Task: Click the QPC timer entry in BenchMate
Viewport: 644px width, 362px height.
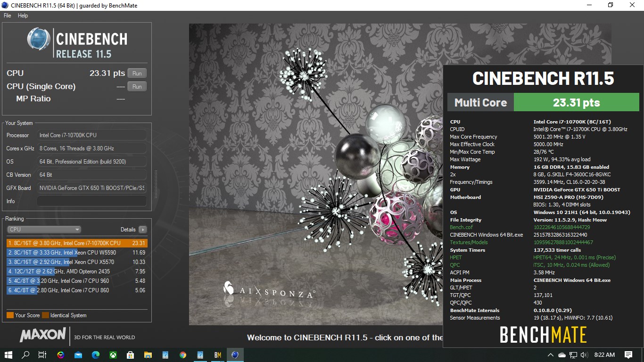Action: coord(455,265)
